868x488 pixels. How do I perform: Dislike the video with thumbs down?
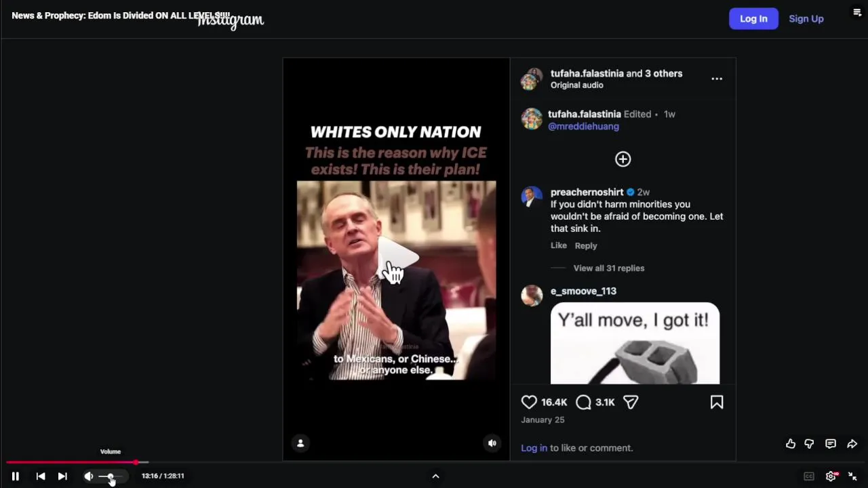tap(809, 444)
